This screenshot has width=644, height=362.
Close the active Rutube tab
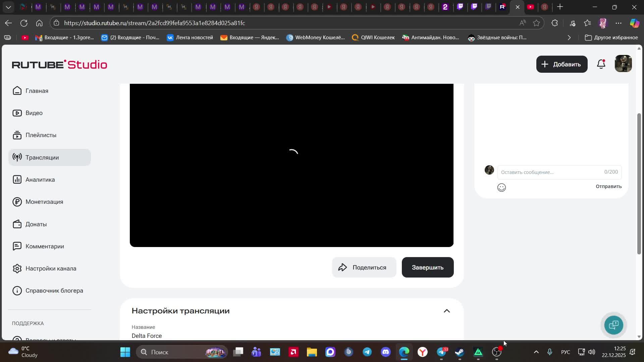point(518,7)
